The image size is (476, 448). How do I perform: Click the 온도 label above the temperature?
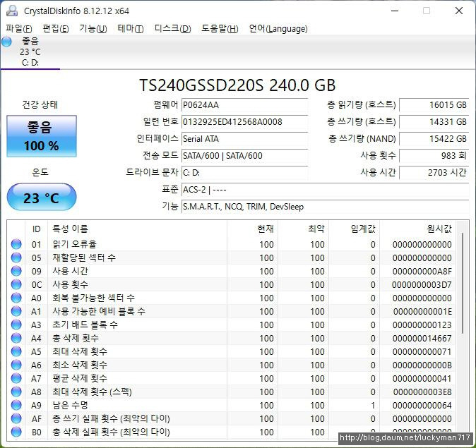pos(40,172)
